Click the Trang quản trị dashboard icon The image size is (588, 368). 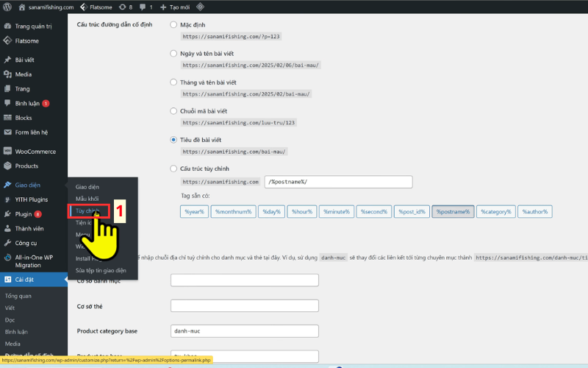pos(7,26)
